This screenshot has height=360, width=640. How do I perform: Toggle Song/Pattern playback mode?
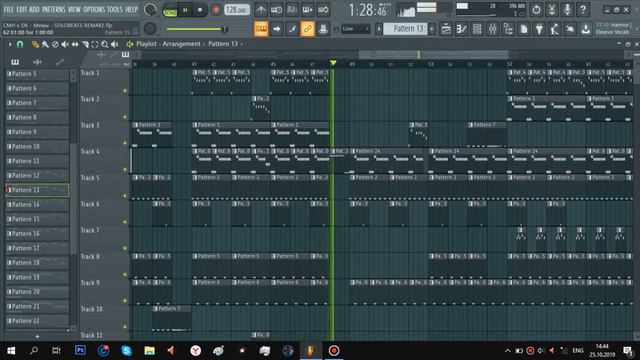pos(170,10)
